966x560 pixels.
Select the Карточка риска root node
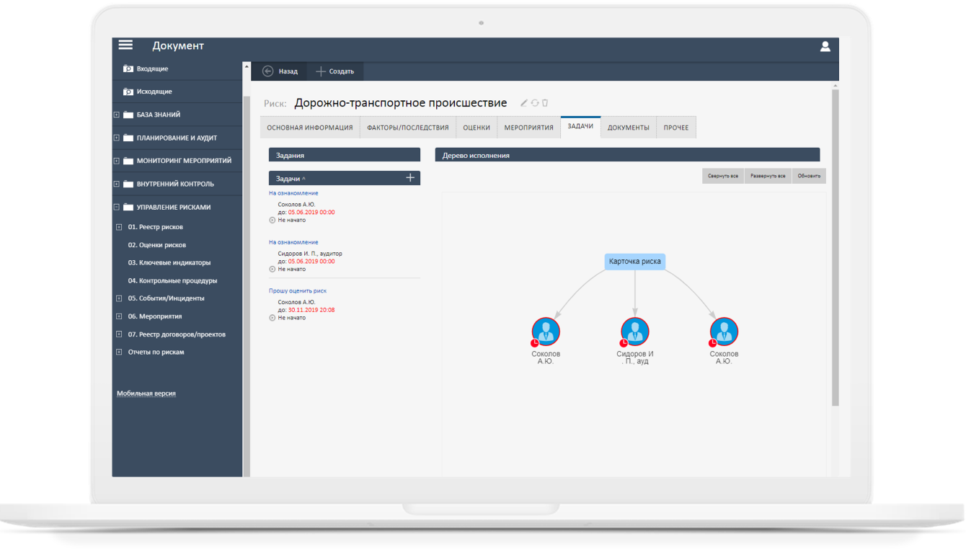[x=634, y=262]
